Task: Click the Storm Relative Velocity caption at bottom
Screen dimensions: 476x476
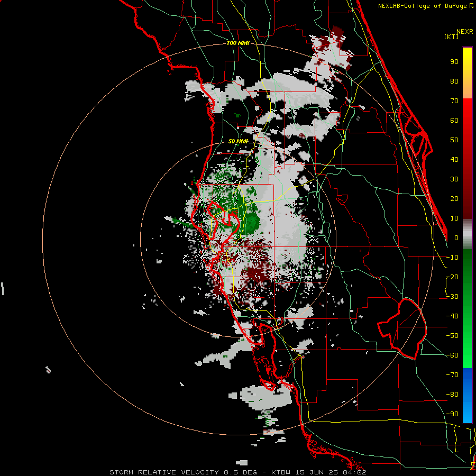Action: pyautogui.click(x=238, y=472)
